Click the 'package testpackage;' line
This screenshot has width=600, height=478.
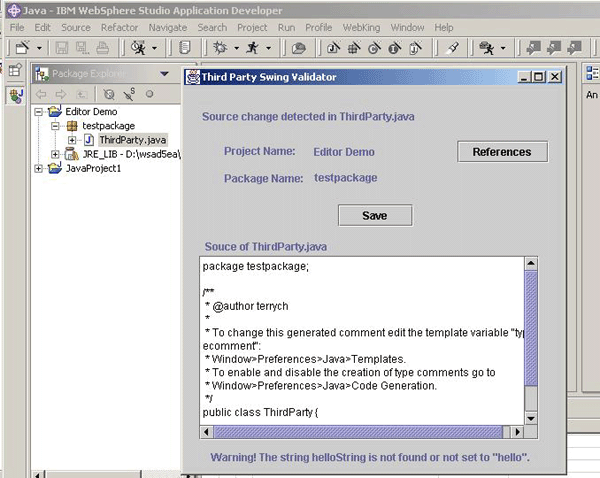(256, 266)
